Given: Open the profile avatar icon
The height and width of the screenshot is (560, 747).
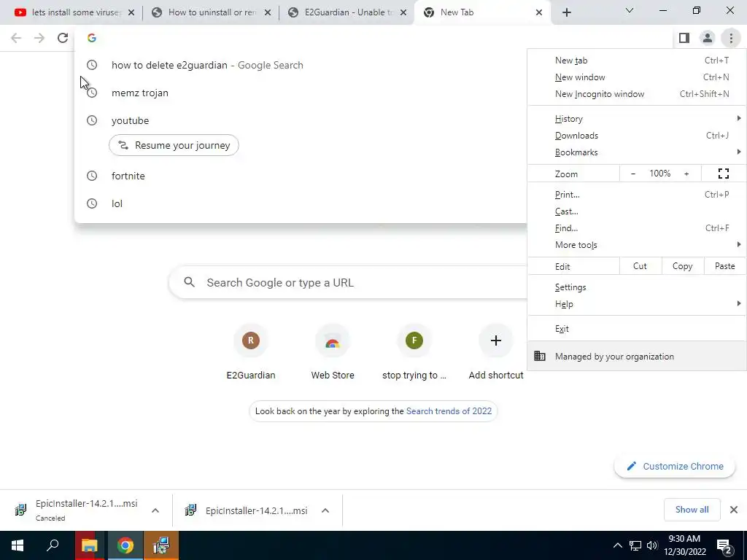Looking at the screenshot, I should 708,38.
